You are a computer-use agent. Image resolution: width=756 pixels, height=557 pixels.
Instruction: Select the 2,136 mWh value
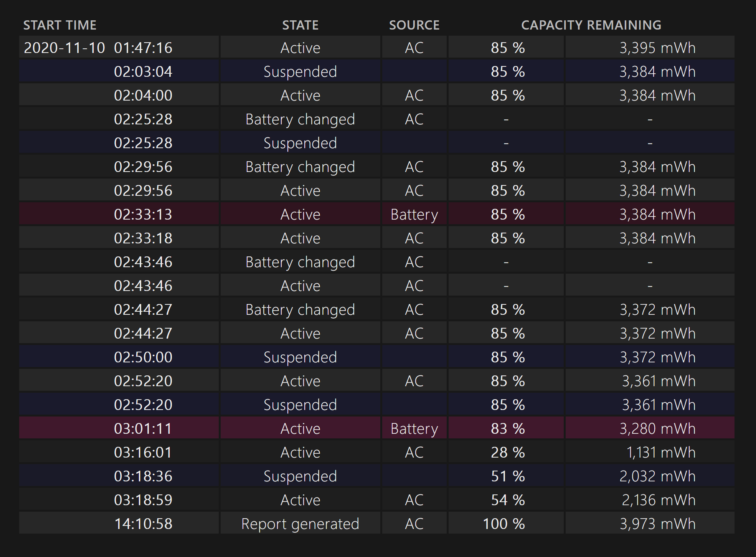[658, 500]
